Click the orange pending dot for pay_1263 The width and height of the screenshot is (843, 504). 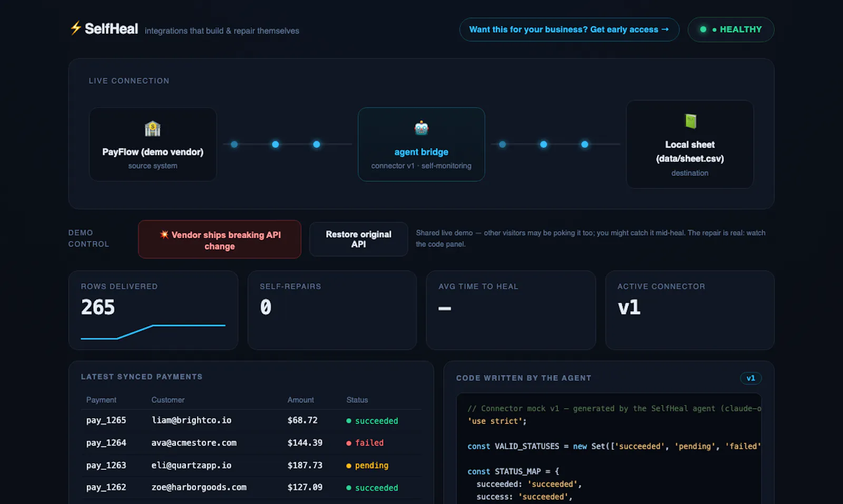point(349,466)
